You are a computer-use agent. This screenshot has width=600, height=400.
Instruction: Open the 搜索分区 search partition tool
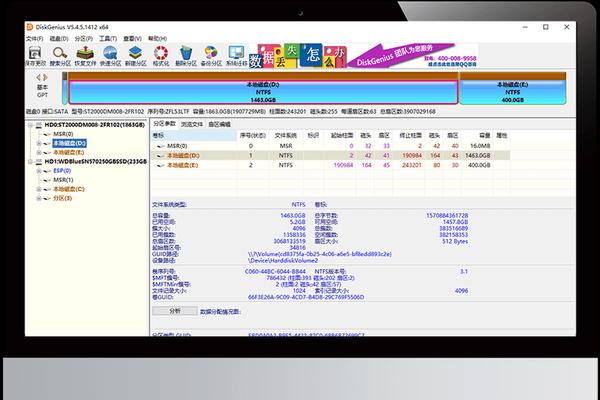click(60, 56)
